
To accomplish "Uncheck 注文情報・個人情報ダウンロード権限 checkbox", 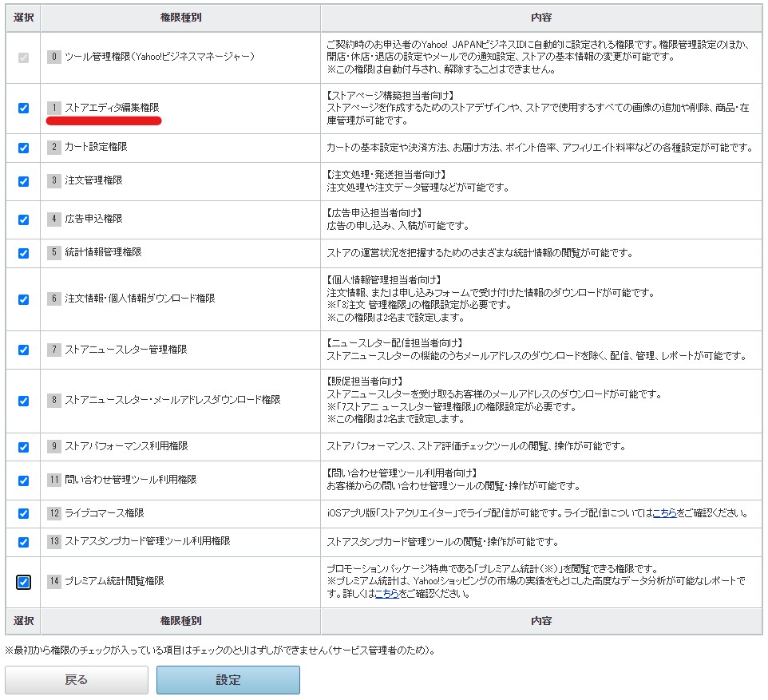I will click(x=23, y=299).
